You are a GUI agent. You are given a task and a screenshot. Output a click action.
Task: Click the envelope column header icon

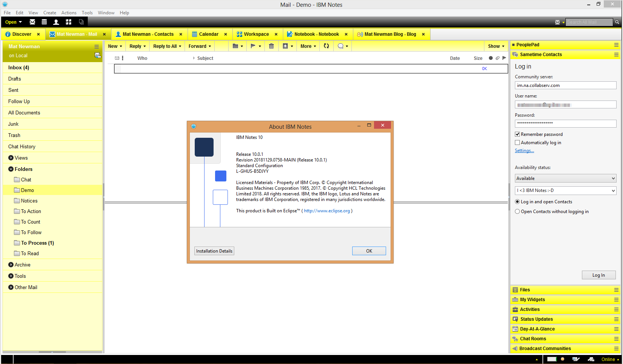click(117, 58)
